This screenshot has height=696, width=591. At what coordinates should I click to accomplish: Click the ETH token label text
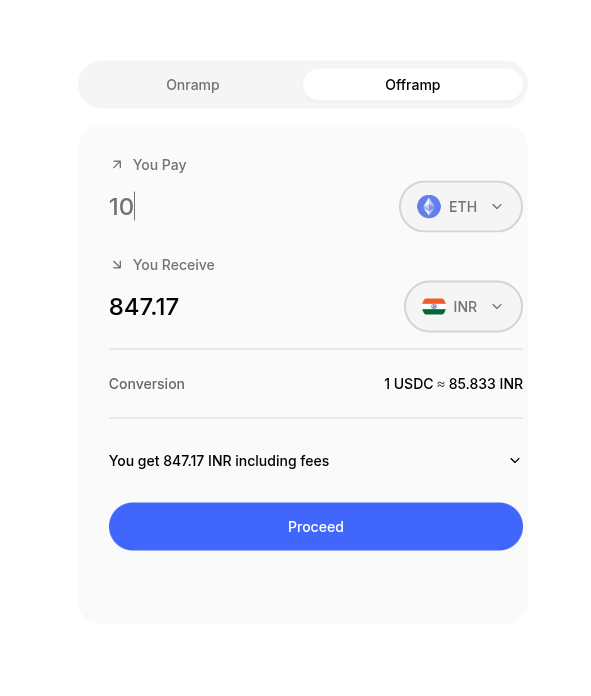463,207
